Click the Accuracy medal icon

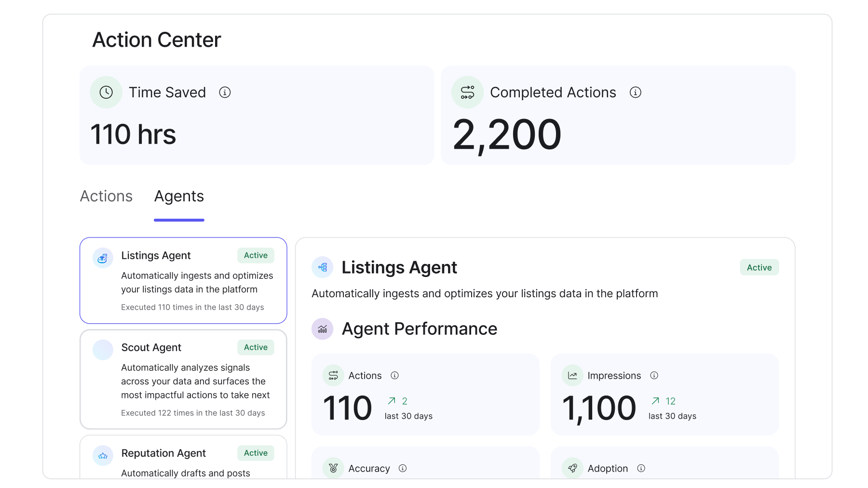click(333, 468)
